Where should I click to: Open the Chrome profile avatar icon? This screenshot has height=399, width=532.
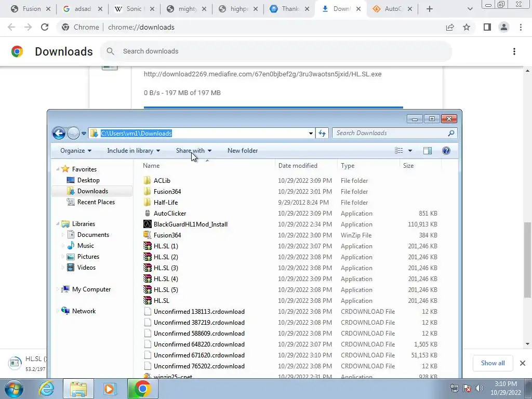point(504,27)
